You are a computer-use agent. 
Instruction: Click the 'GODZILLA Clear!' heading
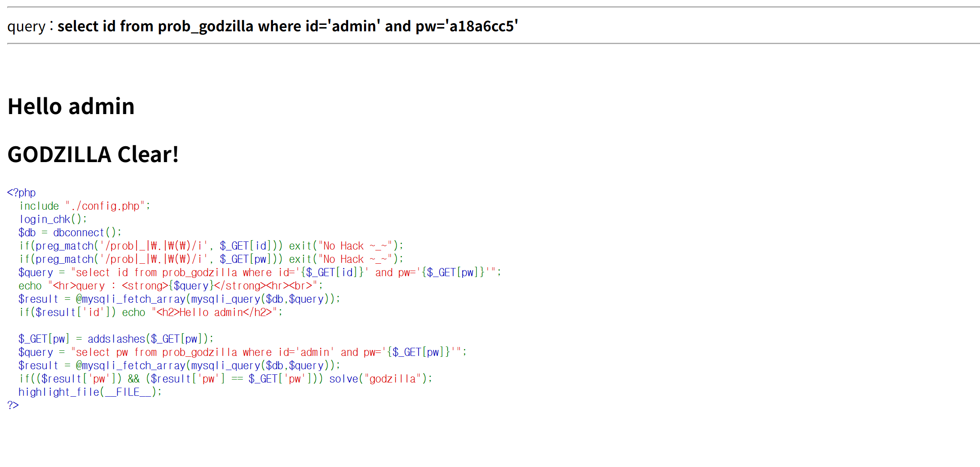(x=93, y=154)
